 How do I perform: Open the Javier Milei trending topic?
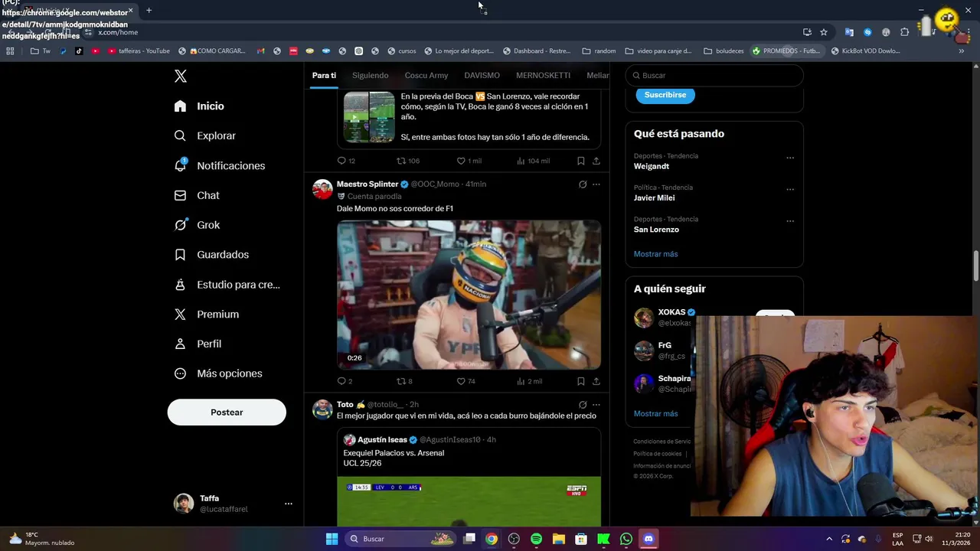pyautogui.click(x=654, y=197)
